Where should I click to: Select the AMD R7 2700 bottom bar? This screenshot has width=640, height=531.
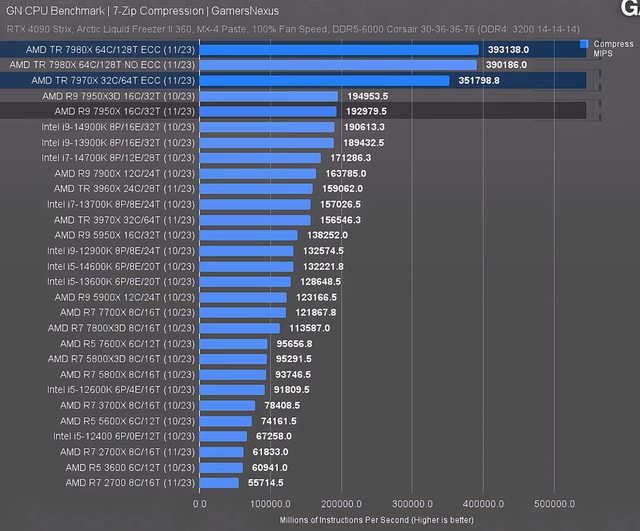coord(219,482)
